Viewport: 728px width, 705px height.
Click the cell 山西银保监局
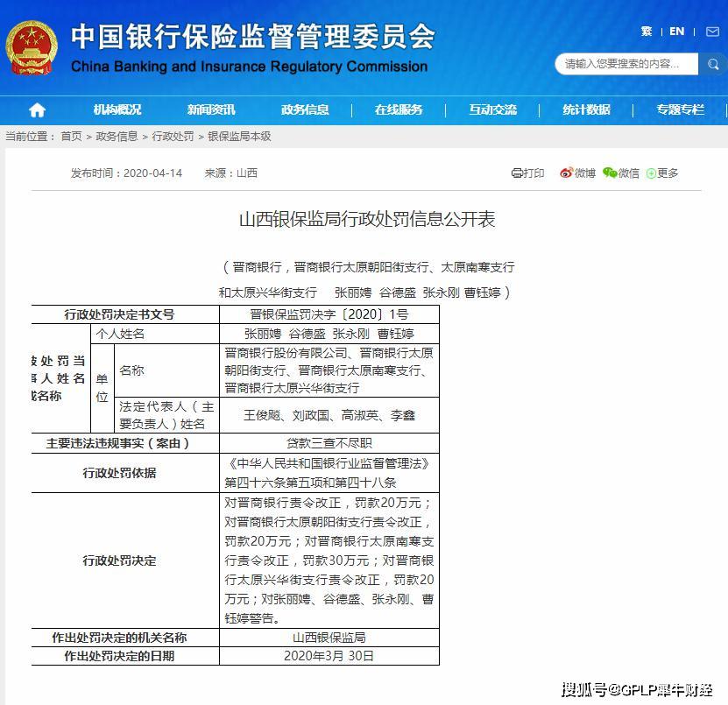click(329, 638)
